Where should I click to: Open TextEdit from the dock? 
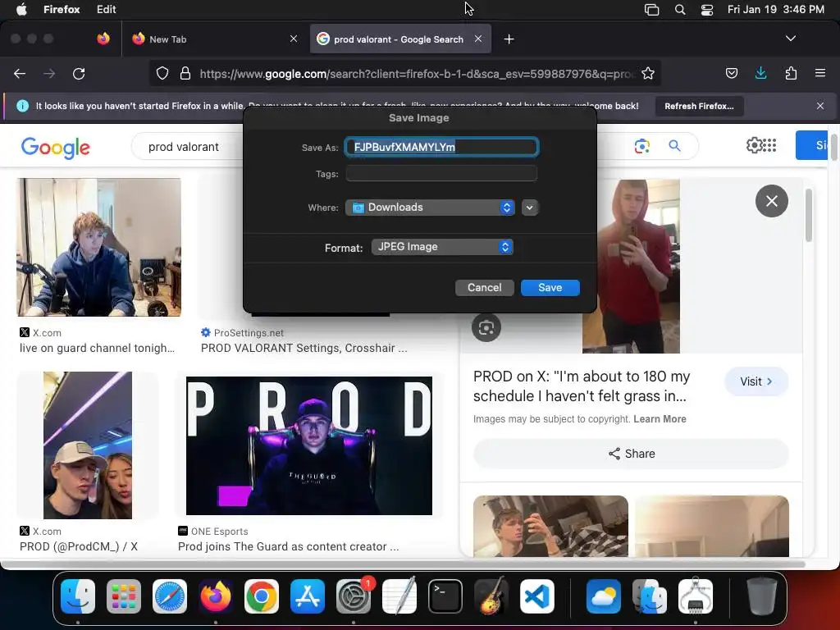click(x=399, y=596)
